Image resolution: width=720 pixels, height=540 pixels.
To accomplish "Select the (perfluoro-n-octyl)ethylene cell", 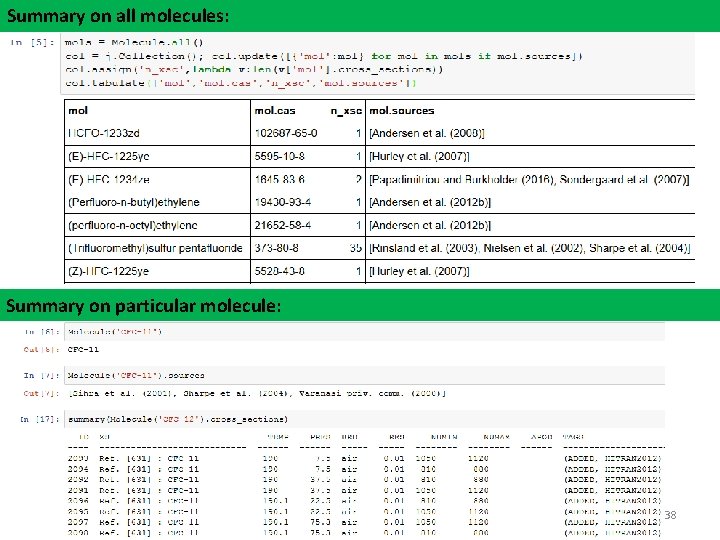I will (x=133, y=225).
